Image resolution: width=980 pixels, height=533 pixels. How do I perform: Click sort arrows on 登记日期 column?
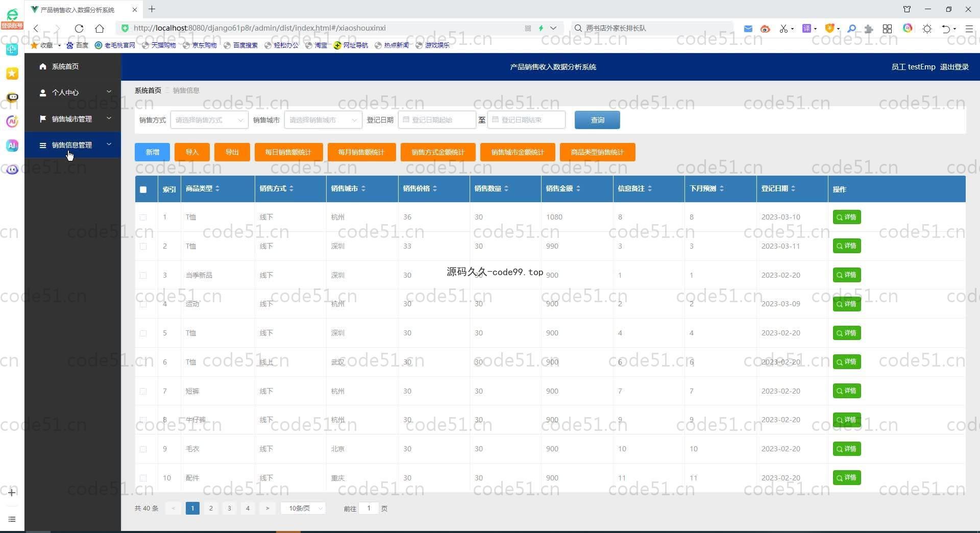[x=793, y=188]
